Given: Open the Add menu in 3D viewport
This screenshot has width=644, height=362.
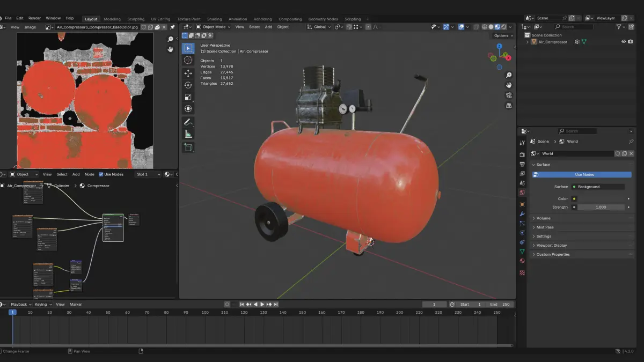Looking at the screenshot, I should (x=268, y=27).
